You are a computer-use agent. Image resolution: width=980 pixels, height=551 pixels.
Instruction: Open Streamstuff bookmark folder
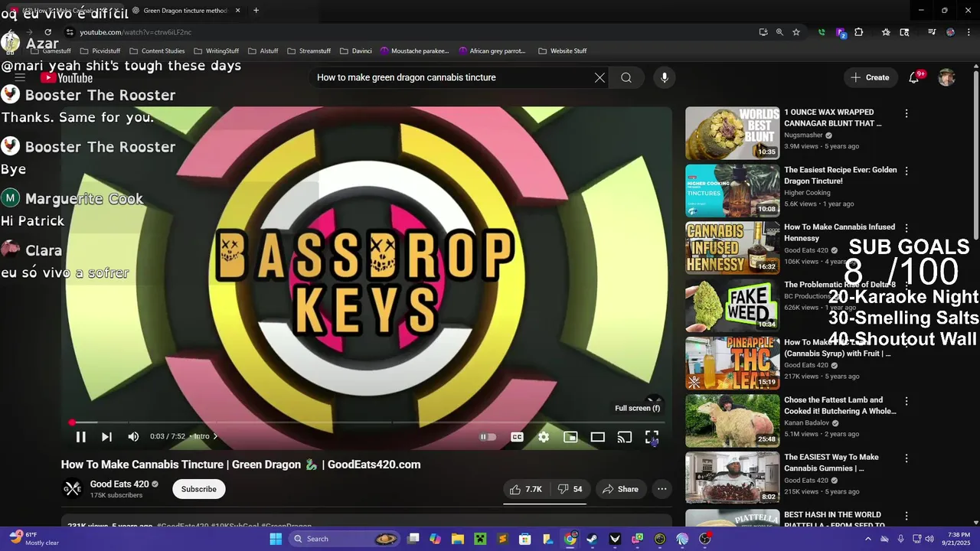click(x=309, y=51)
